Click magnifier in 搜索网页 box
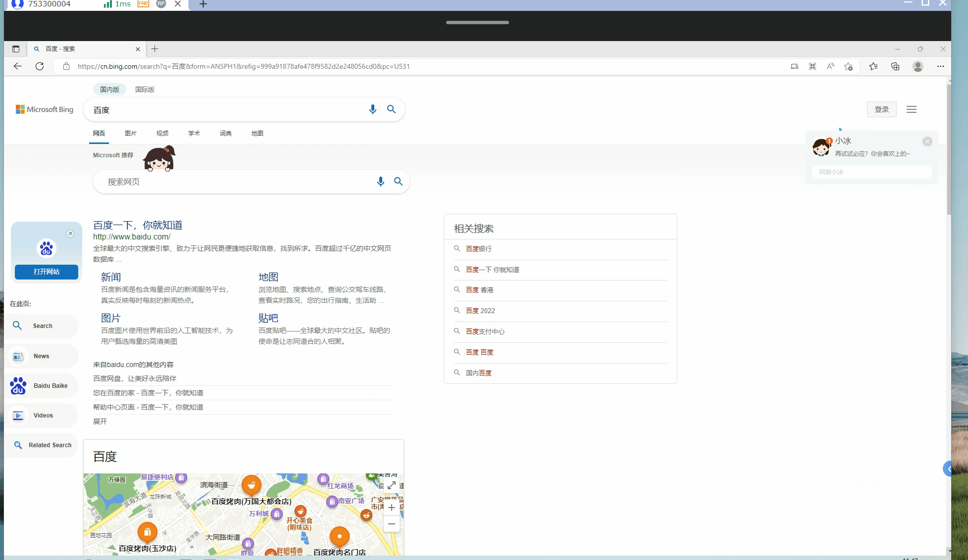This screenshot has width=968, height=560. [399, 182]
